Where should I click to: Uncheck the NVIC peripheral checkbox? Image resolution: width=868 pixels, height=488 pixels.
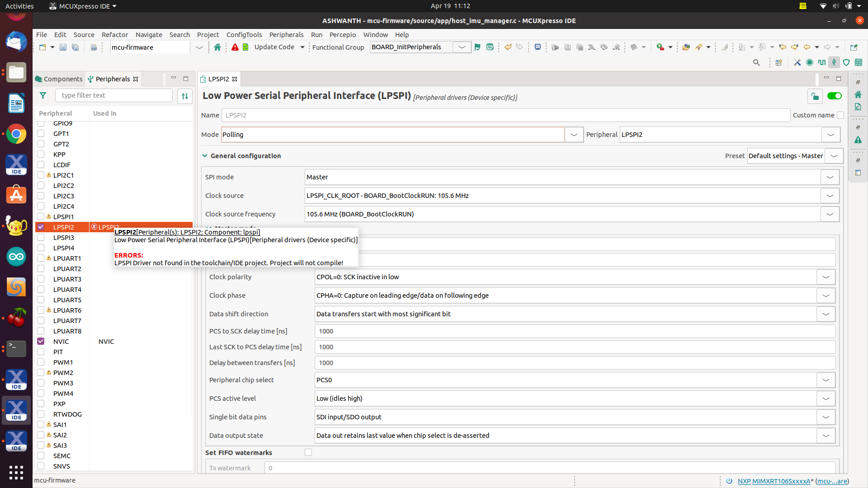coord(41,341)
